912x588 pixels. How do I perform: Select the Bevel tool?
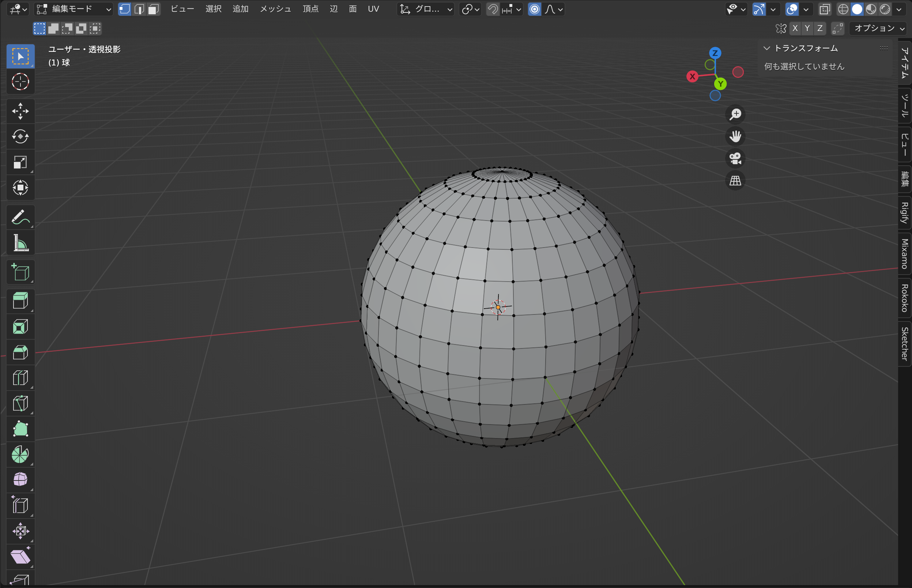[x=20, y=353]
